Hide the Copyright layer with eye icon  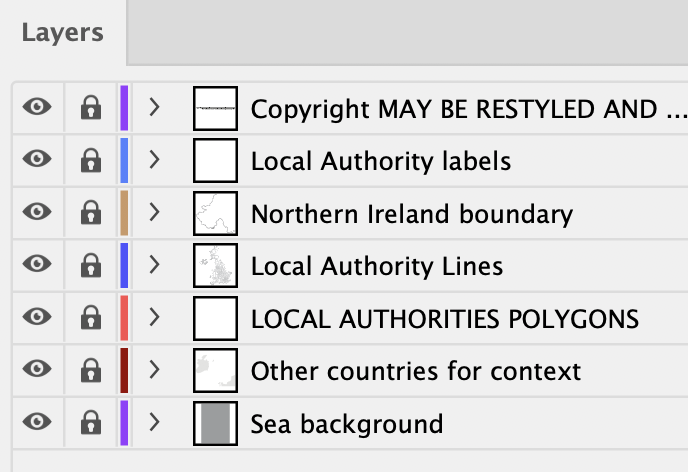(37, 107)
